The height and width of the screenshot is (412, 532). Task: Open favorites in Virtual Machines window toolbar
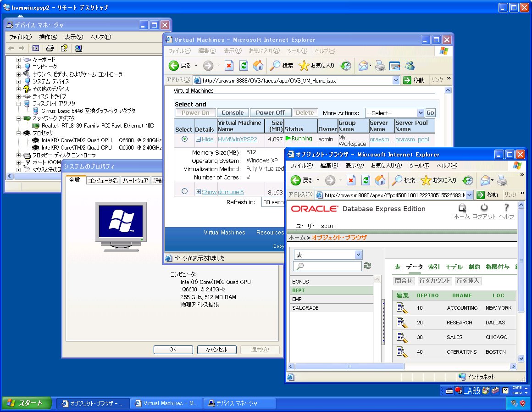(317, 66)
